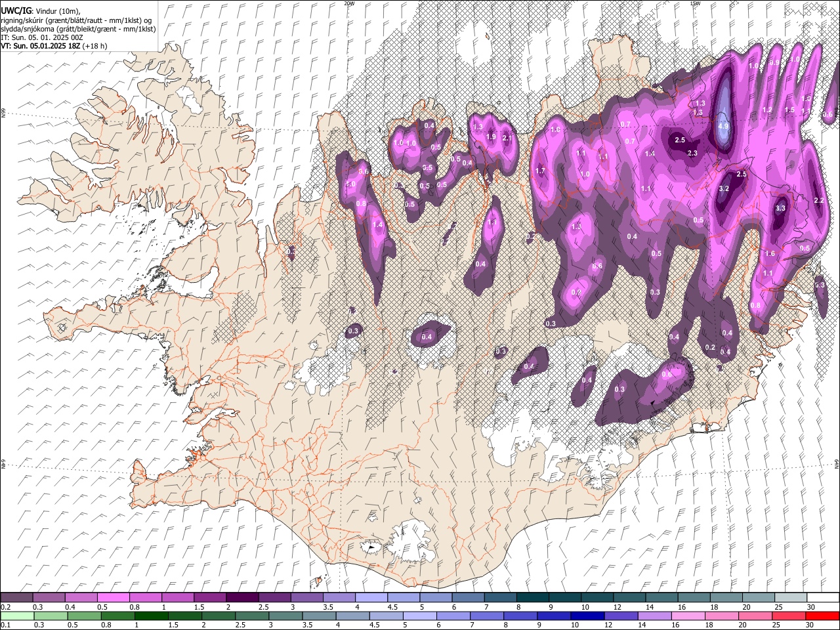The width and height of the screenshot is (840, 630).
Task: Click the 3.2 precipitation value on map
Action: coord(724,188)
